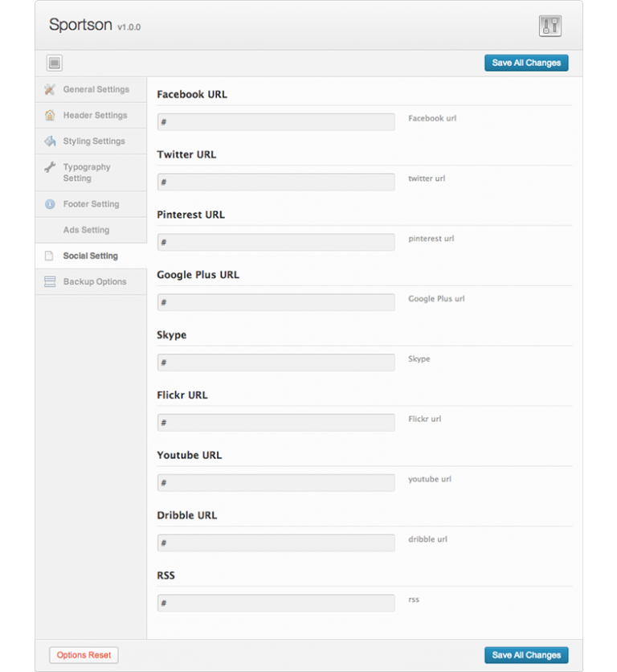
Task: Click the crossed tools General Settings icon
Action: click(x=50, y=89)
